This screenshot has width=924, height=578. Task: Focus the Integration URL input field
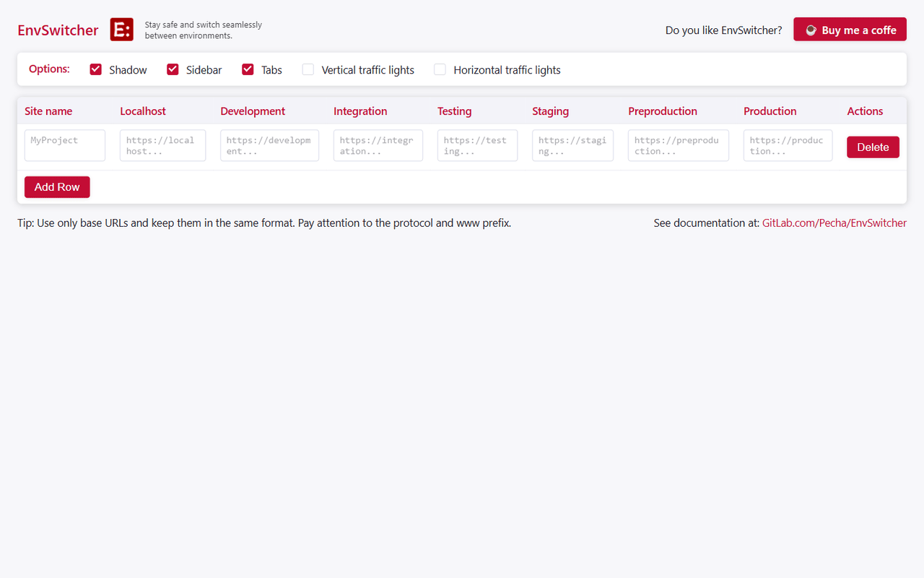(378, 145)
